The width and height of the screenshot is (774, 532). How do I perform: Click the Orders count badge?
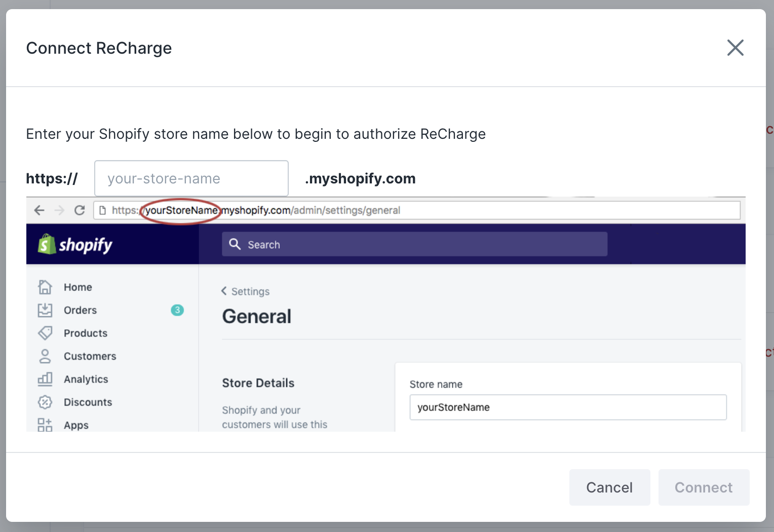pyautogui.click(x=177, y=310)
